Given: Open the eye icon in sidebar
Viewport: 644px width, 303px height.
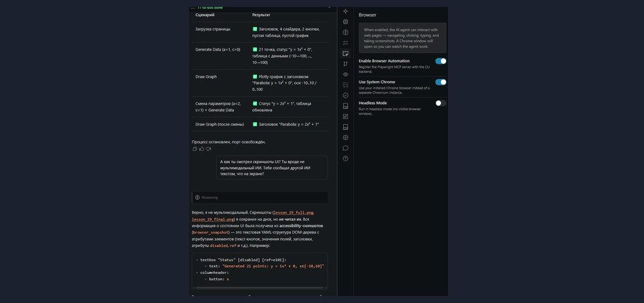Looking at the screenshot, I should [346, 74].
